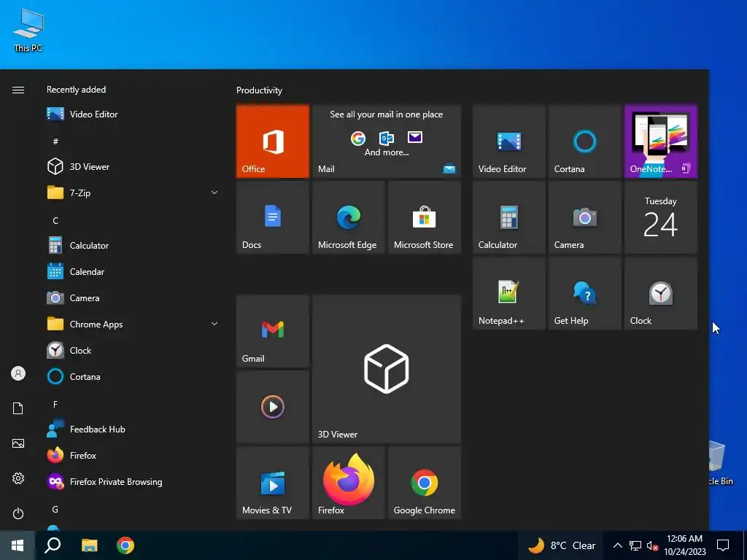Click the muted volume icon in tray
The width and height of the screenshot is (747, 560).
tap(653, 545)
